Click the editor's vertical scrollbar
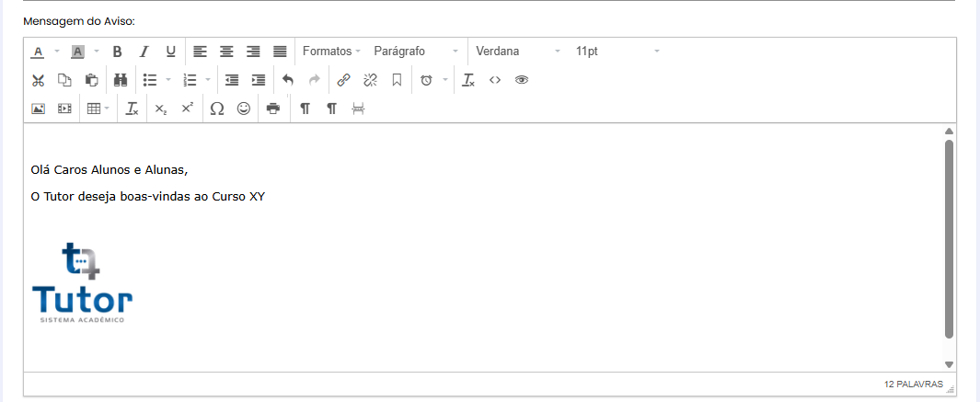Viewport: 980px width, 402px height. click(949, 239)
